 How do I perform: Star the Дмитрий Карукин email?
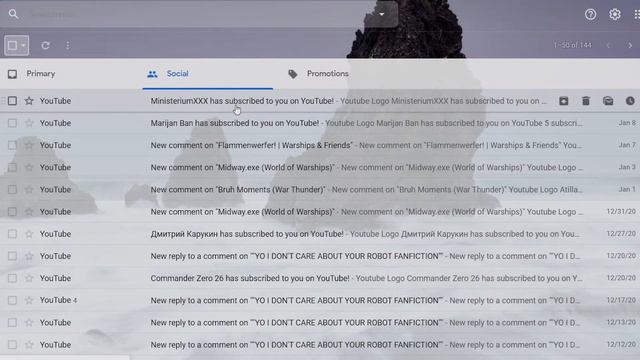pos(29,234)
